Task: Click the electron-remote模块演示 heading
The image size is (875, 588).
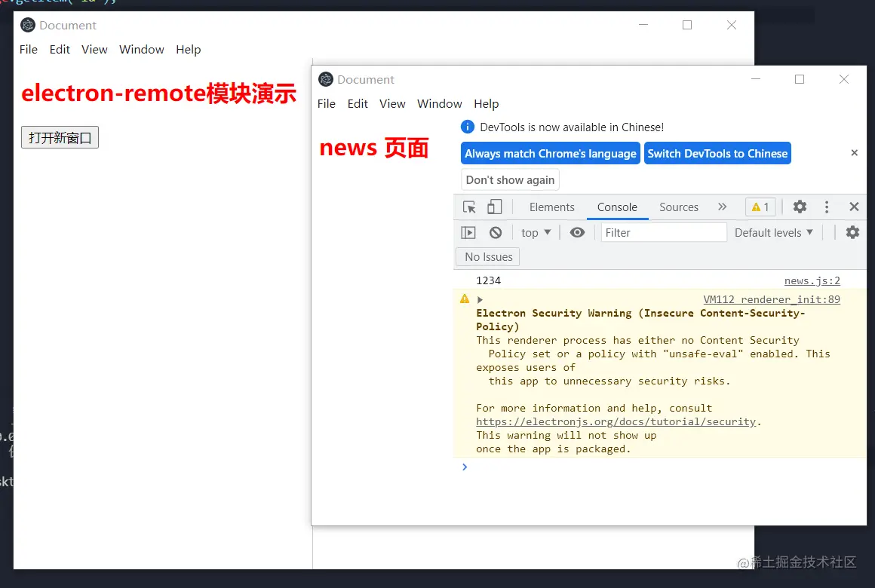Action: (x=158, y=93)
